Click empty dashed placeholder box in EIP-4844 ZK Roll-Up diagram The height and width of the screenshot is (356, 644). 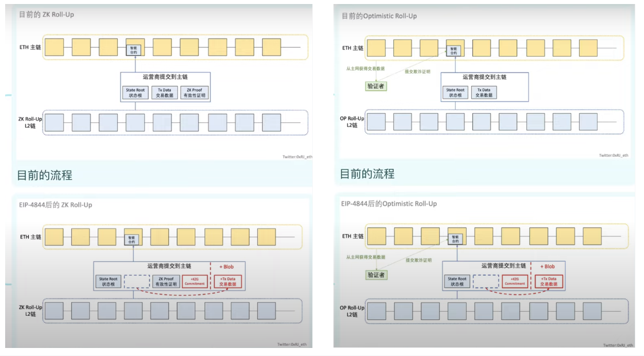point(137,281)
